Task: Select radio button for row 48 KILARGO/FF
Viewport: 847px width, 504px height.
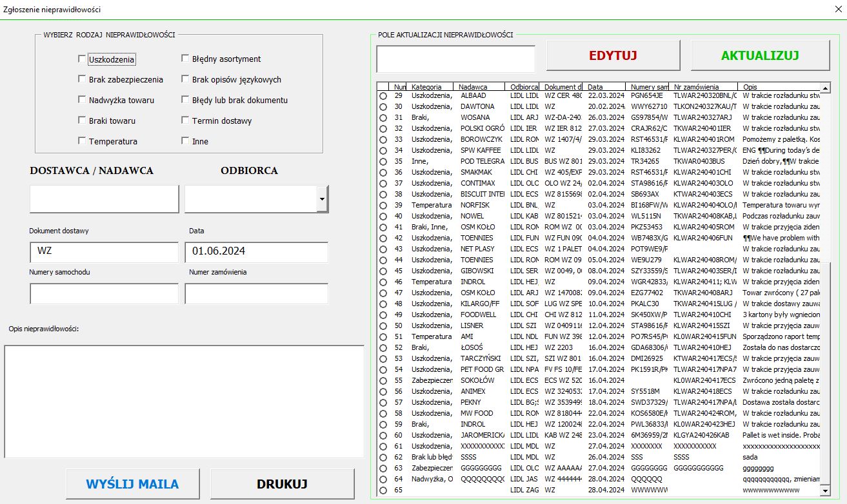Action: click(x=383, y=304)
